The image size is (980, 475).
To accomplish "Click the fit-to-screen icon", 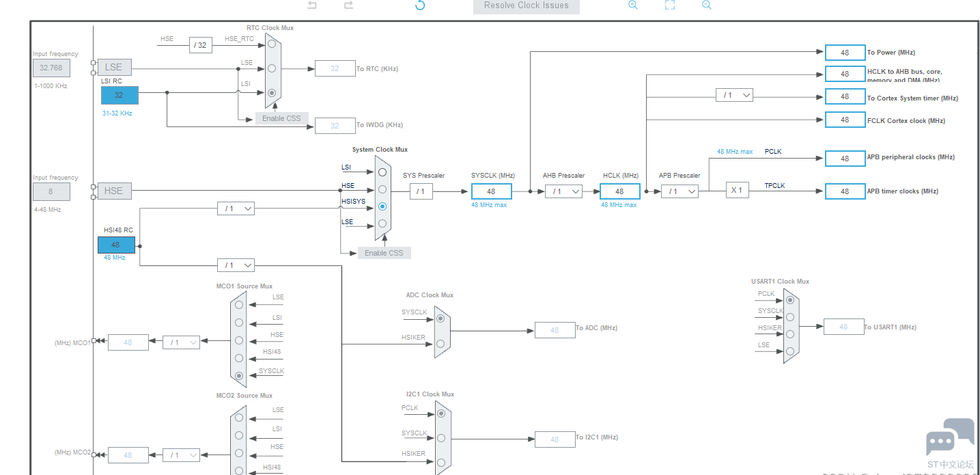I will [x=669, y=5].
